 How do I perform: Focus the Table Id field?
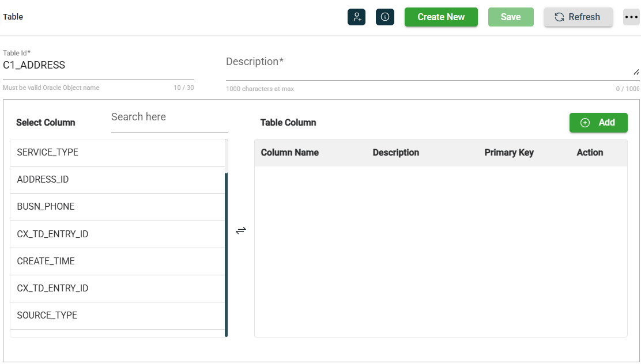point(98,66)
